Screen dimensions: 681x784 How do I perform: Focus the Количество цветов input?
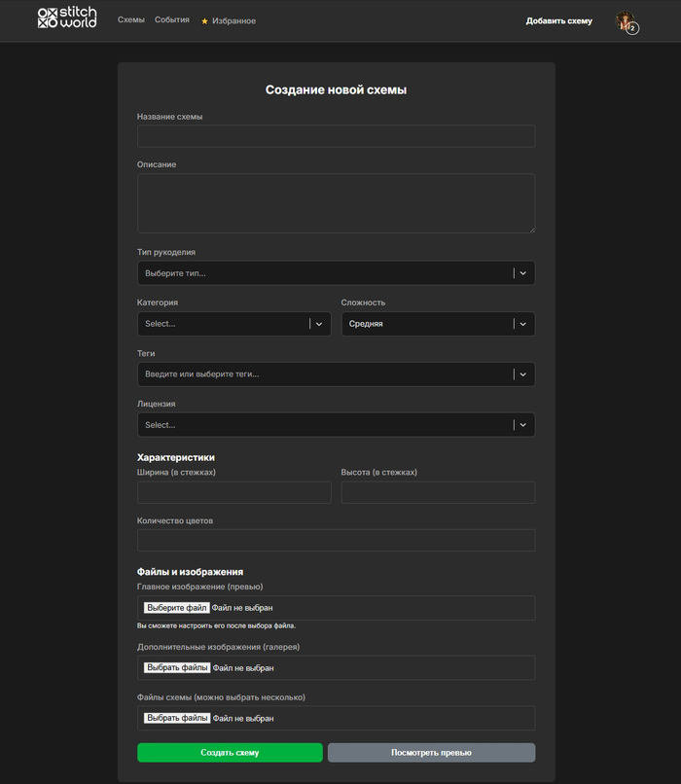(x=336, y=541)
